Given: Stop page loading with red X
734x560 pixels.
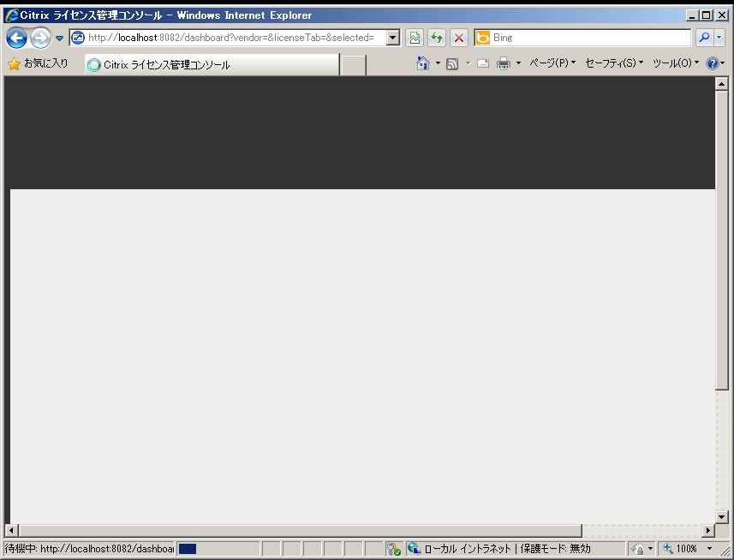Looking at the screenshot, I should (459, 38).
